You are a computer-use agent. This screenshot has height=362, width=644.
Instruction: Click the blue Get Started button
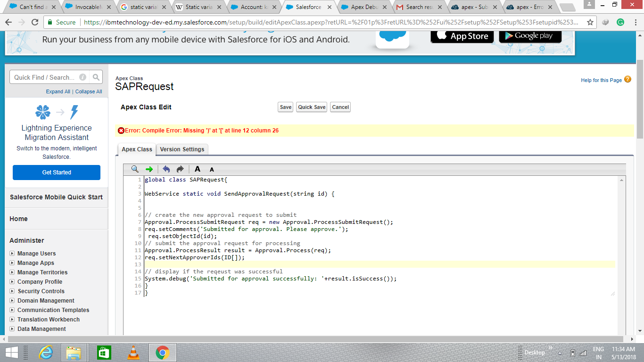tap(57, 173)
